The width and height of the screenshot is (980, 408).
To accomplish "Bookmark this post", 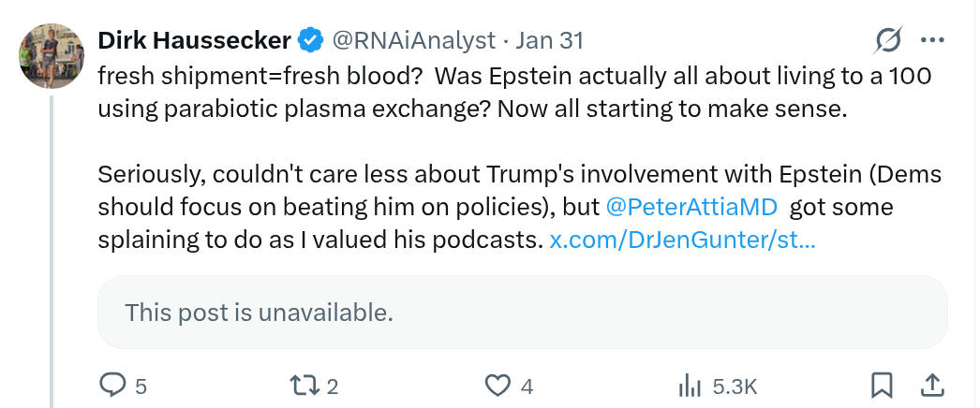I will coord(882,385).
